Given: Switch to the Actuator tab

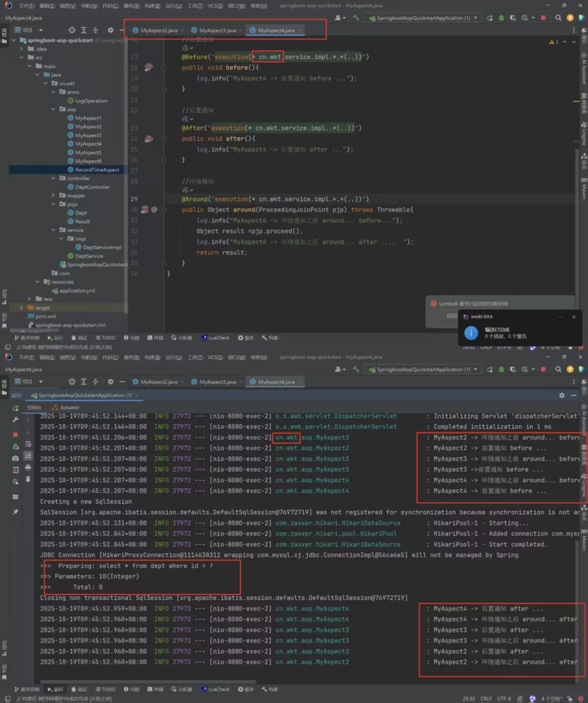Looking at the screenshot, I should tap(69, 408).
